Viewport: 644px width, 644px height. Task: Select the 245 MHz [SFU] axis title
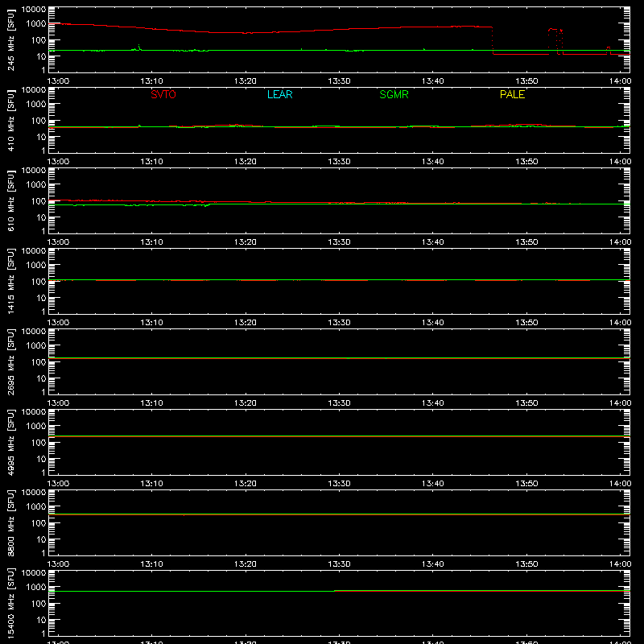[x=11, y=39]
